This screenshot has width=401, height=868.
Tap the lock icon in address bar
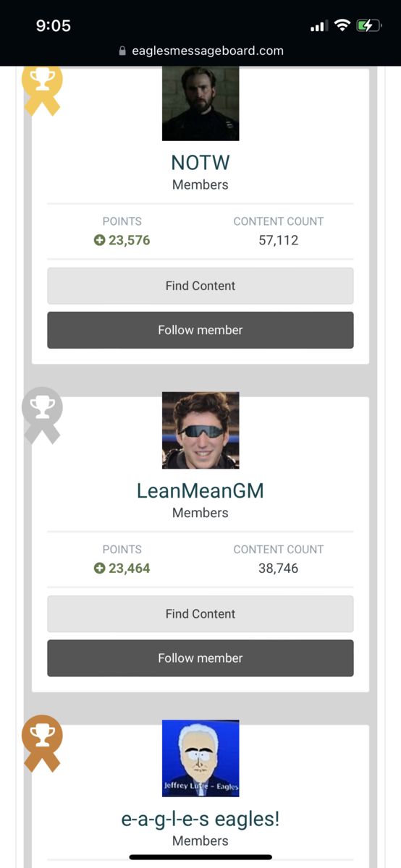(x=122, y=51)
